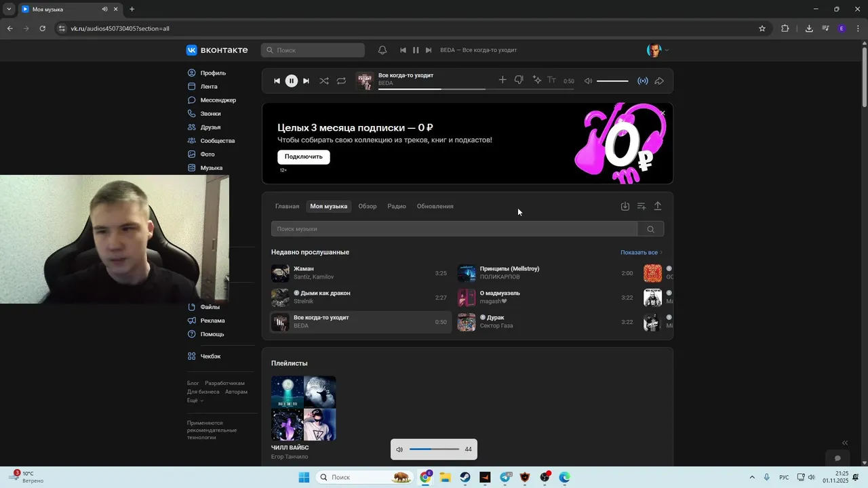Image resolution: width=868 pixels, height=488 pixels.
Task: Click the download music icon
Action: 625,206
